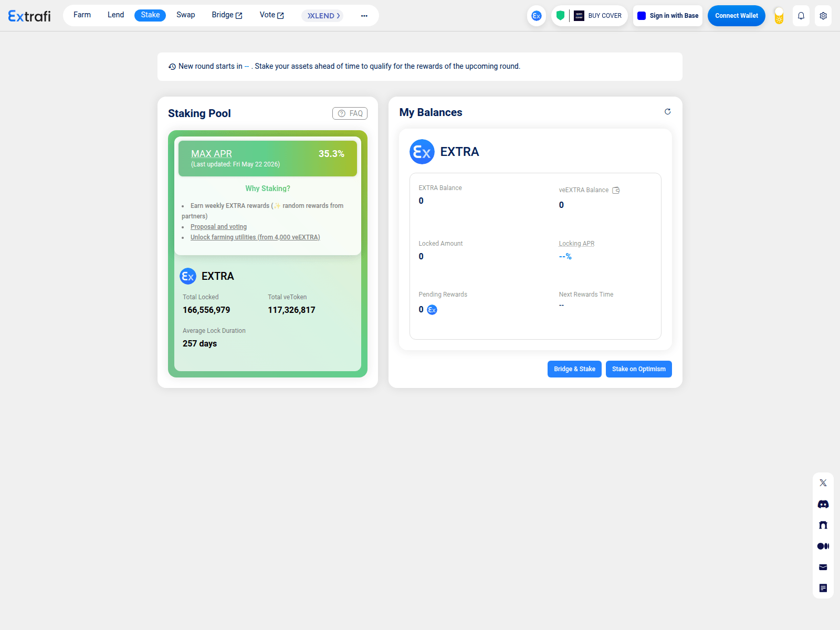Open the email contact icon
Image resolution: width=840 pixels, height=630 pixels.
point(823,567)
